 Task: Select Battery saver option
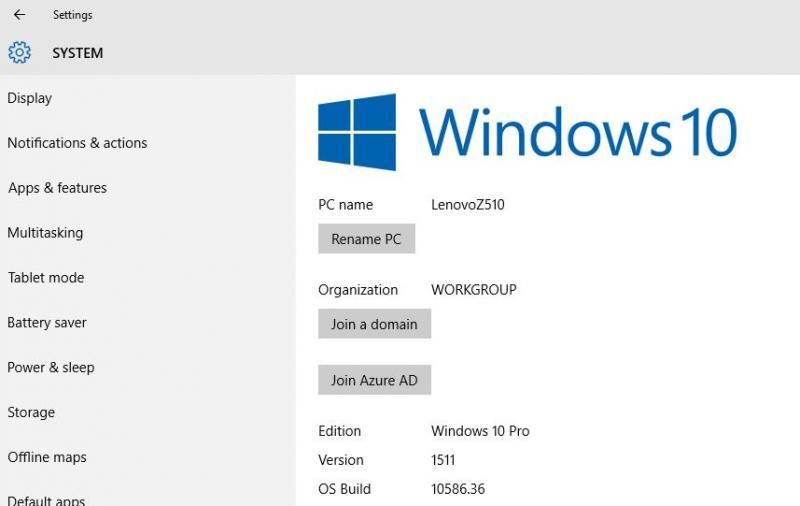tap(47, 322)
